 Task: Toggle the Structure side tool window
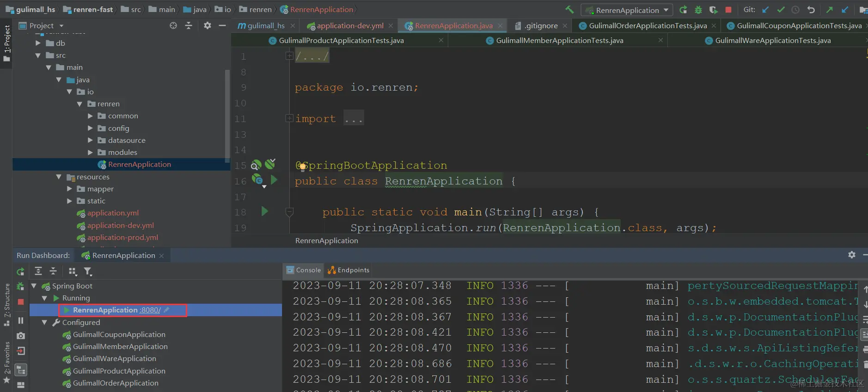coord(6,305)
